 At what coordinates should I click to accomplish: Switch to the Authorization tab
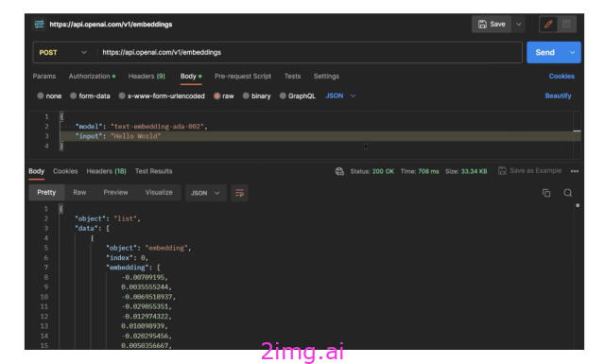[92, 77]
